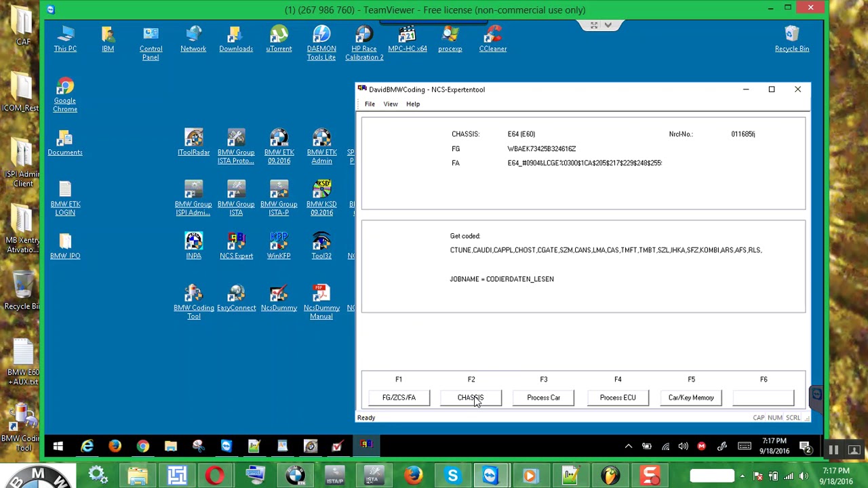Open Control Panel desktop icon
Viewport: 868px width, 488px height.
(x=151, y=43)
